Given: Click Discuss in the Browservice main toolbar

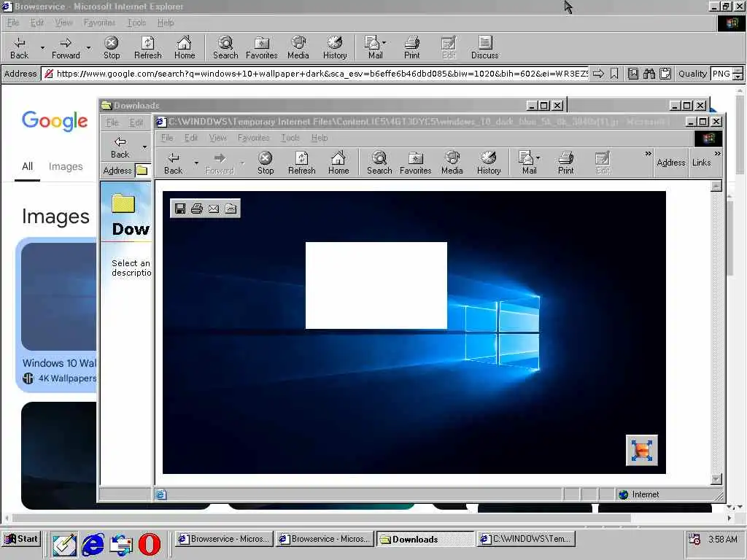Looking at the screenshot, I should (x=484, y=48).
